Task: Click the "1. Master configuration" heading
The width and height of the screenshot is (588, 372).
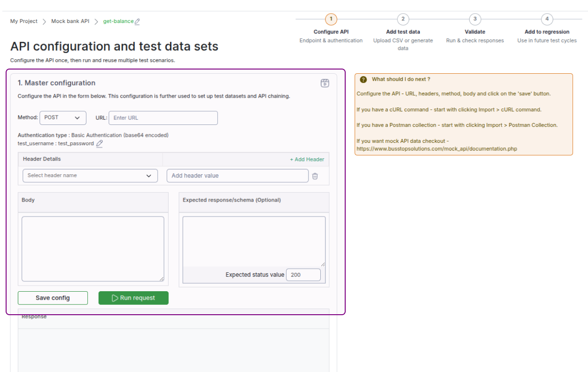Action: coord(56,83)
